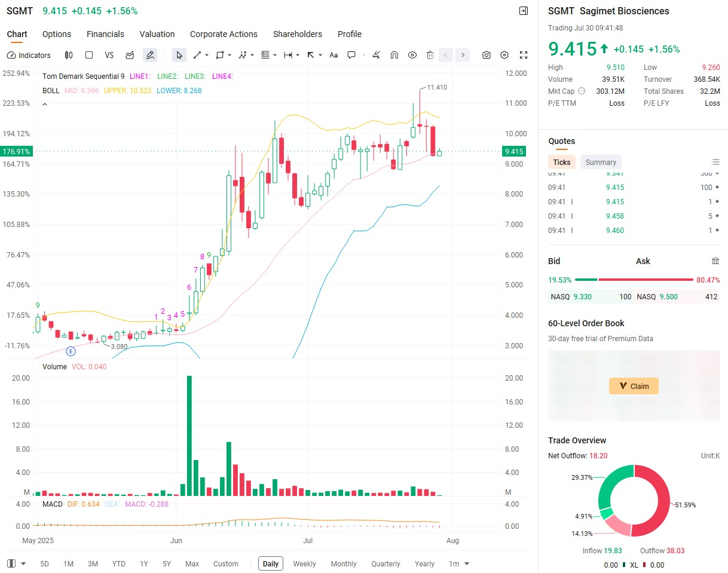Open chart settings hexagon icon
Viewport: 728px width, 573px height.
click(x=504, y=55)
